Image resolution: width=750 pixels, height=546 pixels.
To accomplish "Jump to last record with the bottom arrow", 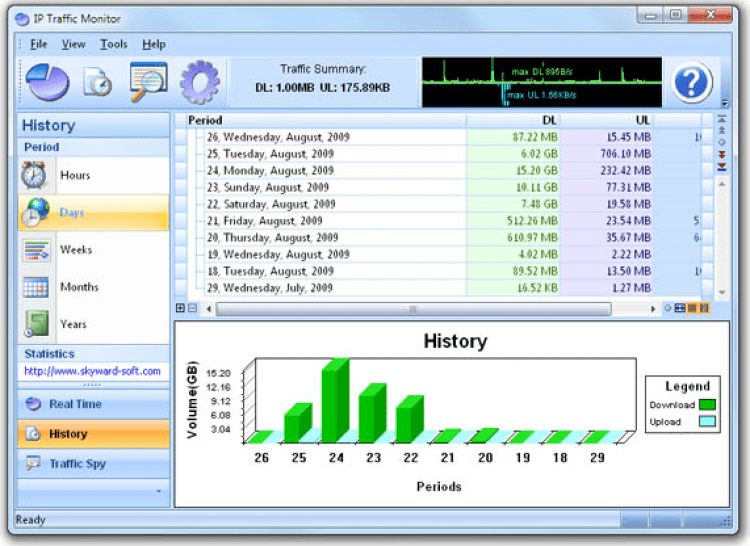I will click(722, 167).
